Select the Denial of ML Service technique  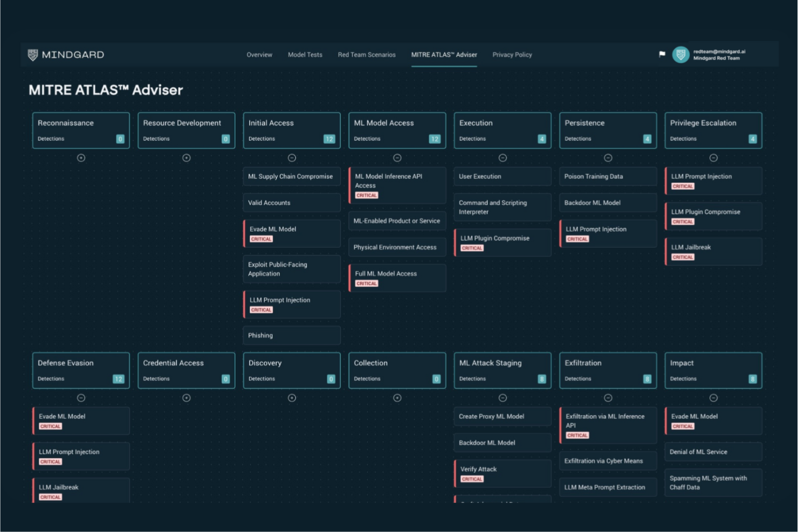tap(713, 452)
